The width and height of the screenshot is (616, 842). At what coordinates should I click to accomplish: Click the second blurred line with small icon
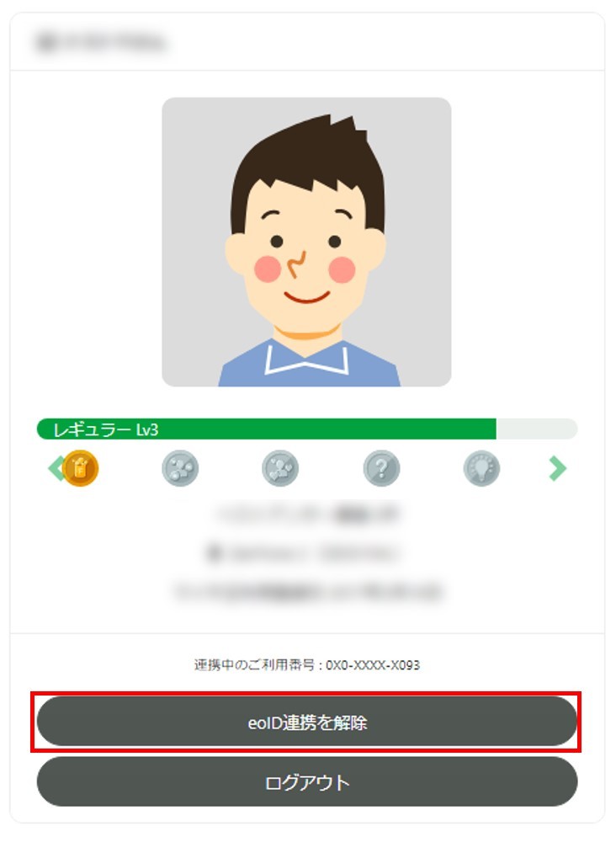tap(304, 553)
